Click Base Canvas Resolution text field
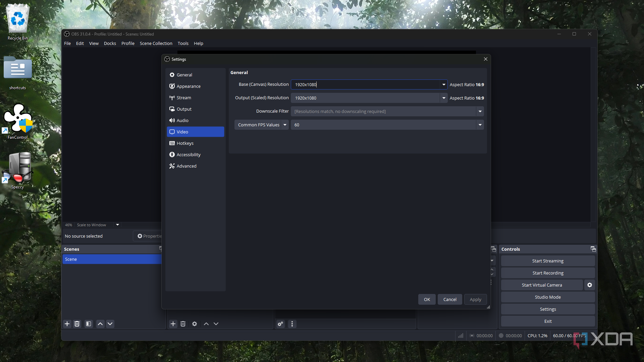This screenshot has width=644, height=362. (x=365, y=84)
